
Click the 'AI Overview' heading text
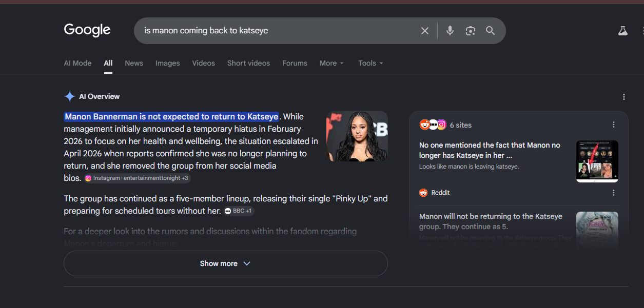point(99,96)
